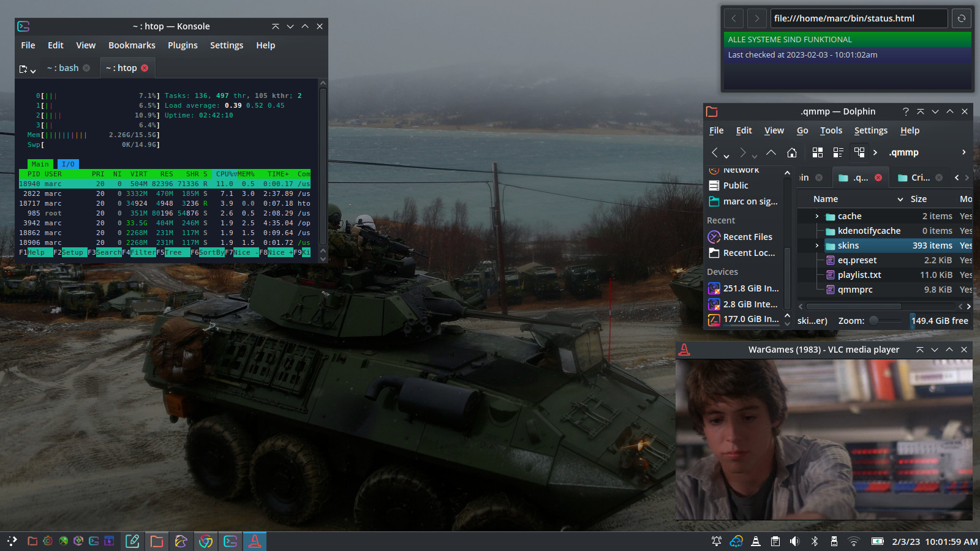Reload the status.html page
980x551 pixels.
[962, 18]
